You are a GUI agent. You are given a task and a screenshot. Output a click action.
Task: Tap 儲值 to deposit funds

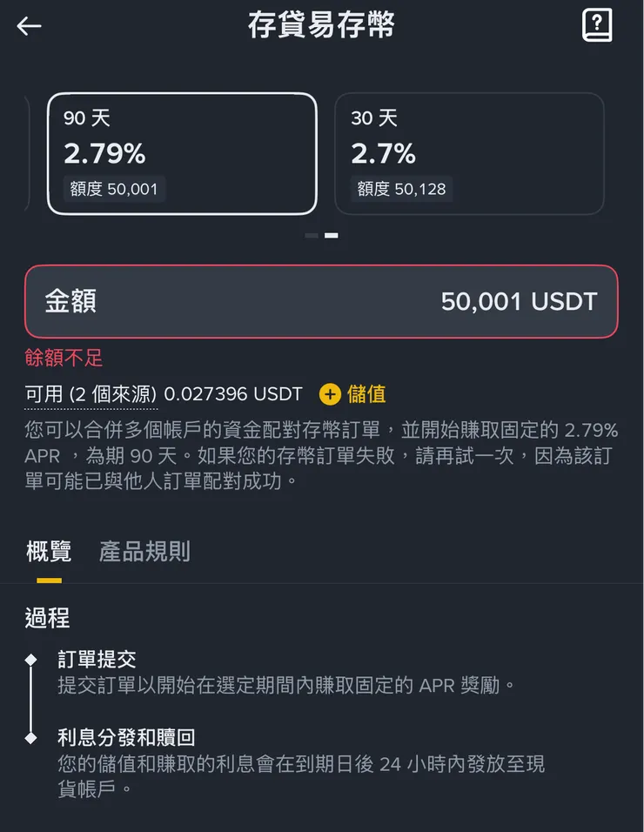[x=366, y=394]
